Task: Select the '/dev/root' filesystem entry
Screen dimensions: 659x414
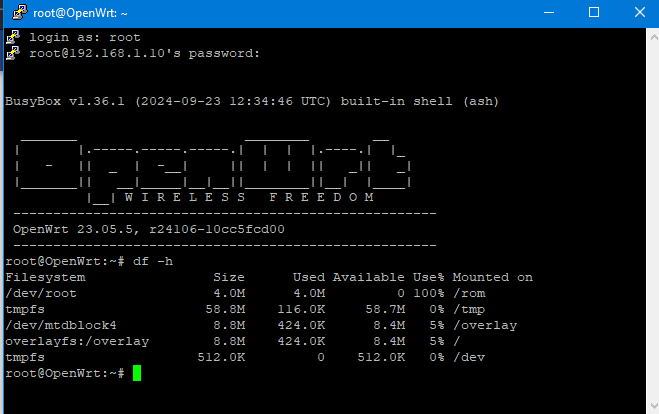Action: (41, 293)
